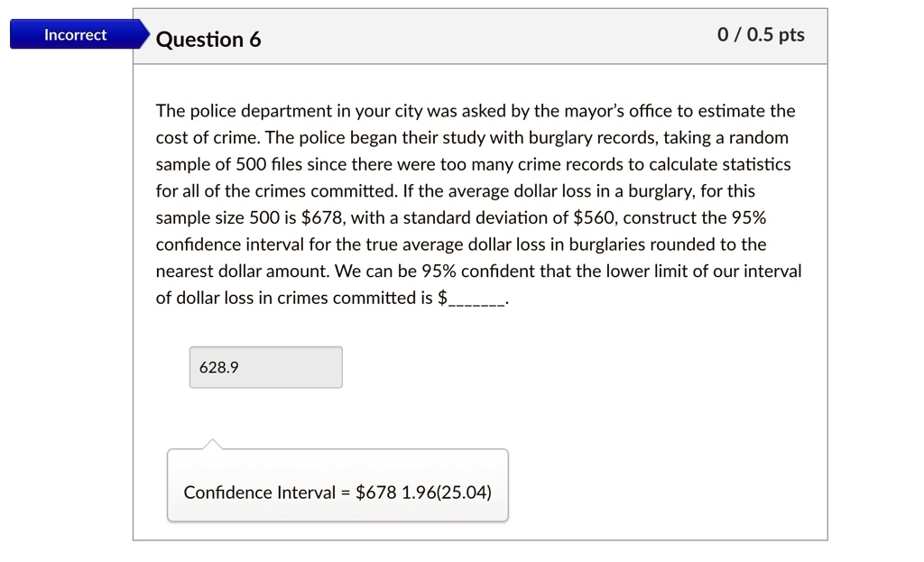Select the answer box containing 628.9

(x=265, y=367)
